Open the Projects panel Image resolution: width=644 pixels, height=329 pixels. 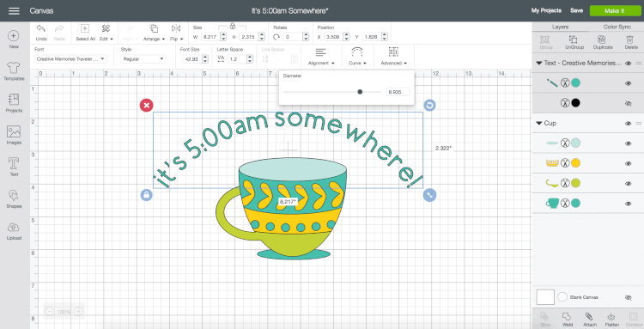coord(14,100)
